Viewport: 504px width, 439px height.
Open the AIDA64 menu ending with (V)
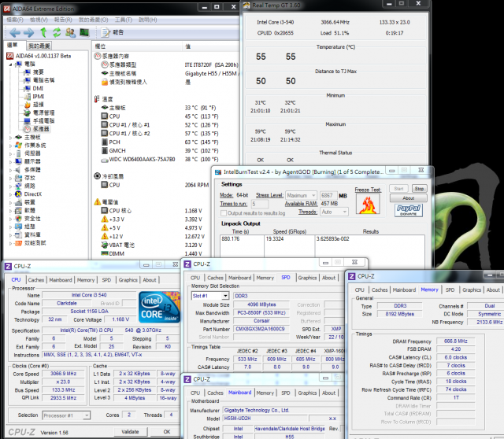[39, 20]
